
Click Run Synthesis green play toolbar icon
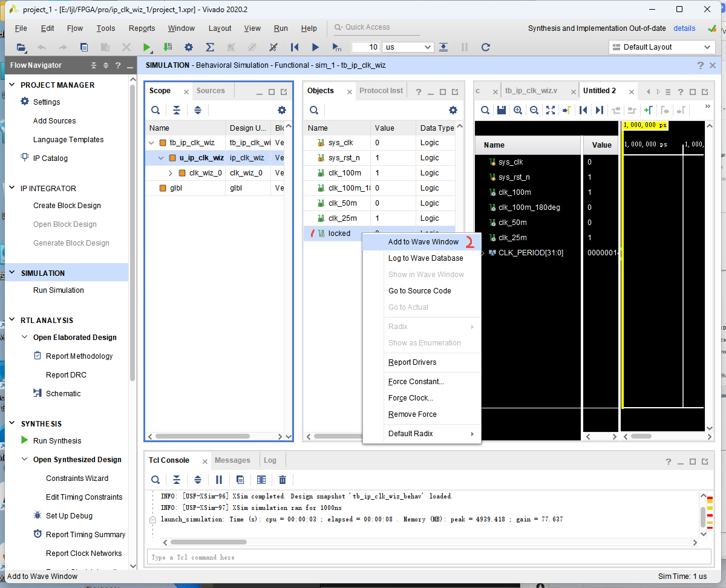pyautogui.click(x=147, y=47)
